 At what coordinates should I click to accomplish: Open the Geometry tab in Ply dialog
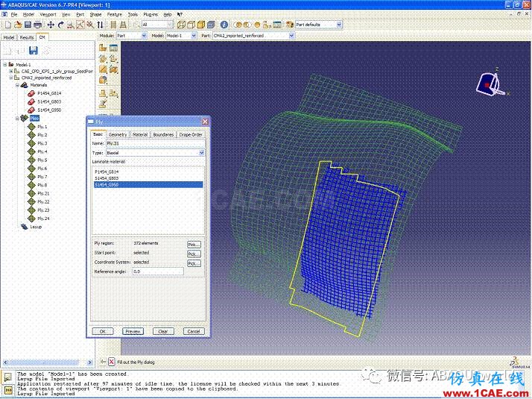click(x=118, y=135)
